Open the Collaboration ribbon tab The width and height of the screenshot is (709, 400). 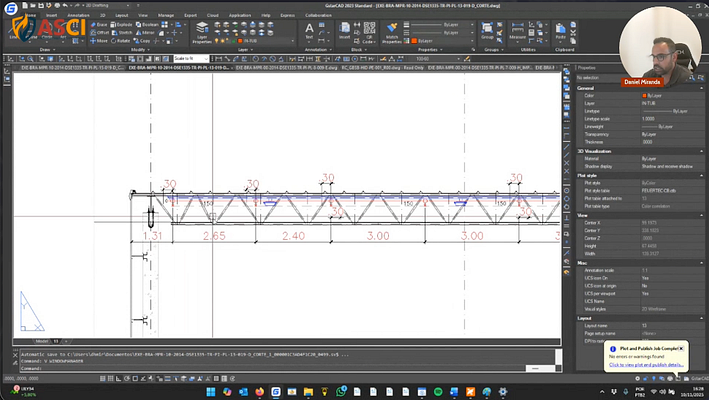[318, 15]
